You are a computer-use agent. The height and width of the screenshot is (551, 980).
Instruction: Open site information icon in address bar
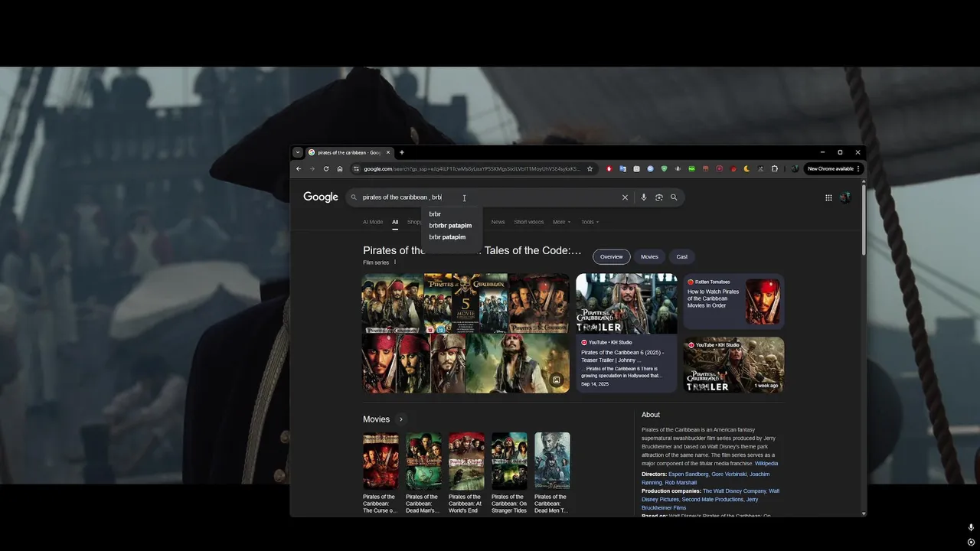(356, 168)
